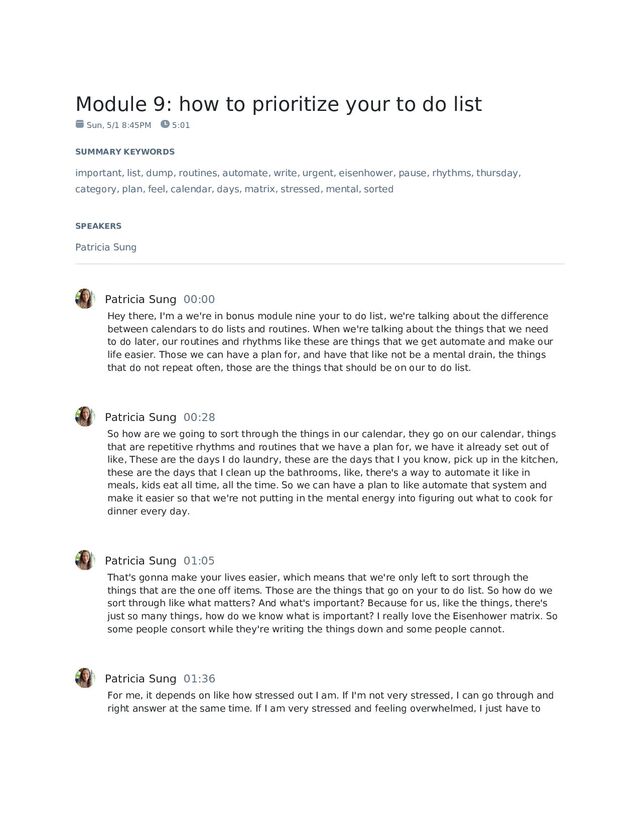Screen dimensions: 640x828
Task: Click the speaker avatar at the 01:05 entry
Action: [x=84, y=560]
